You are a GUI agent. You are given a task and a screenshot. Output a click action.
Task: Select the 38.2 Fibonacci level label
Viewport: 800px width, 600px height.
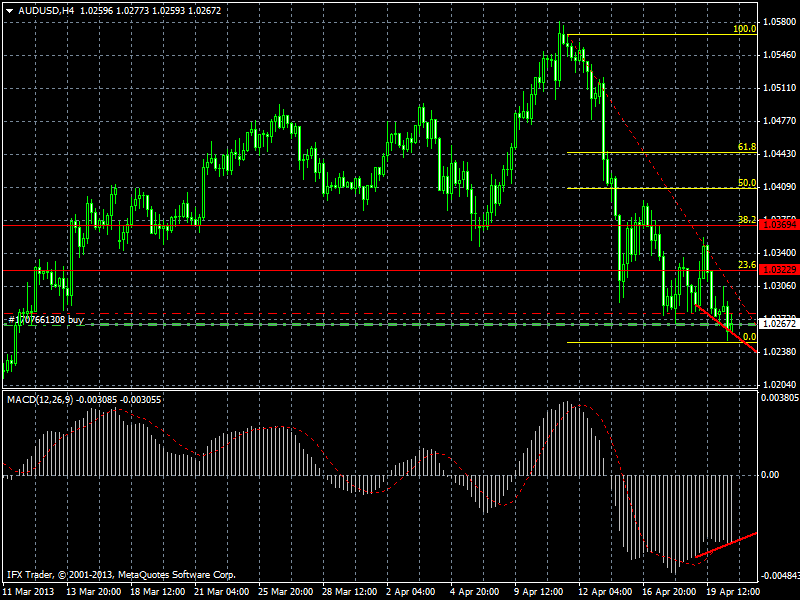tap(747, 220)
